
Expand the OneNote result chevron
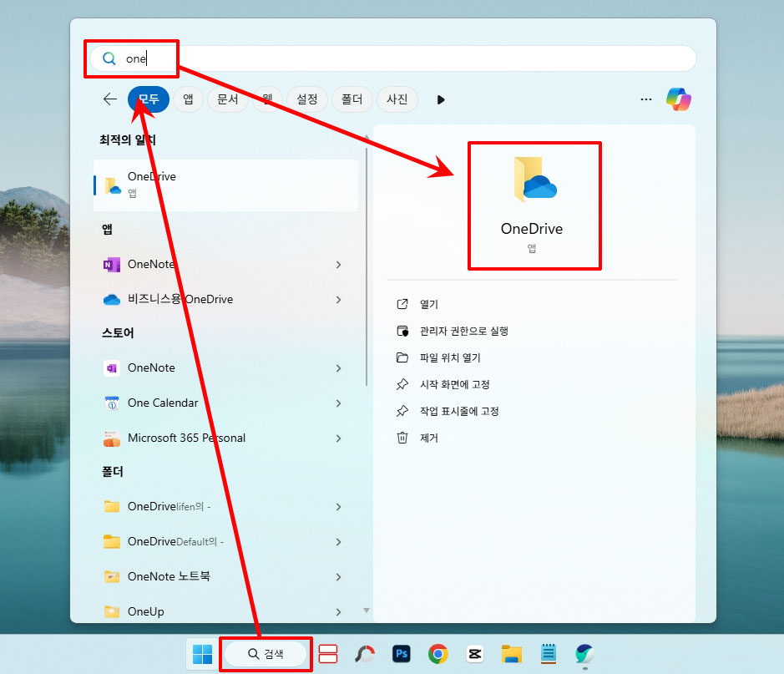(x=338, y=264)
